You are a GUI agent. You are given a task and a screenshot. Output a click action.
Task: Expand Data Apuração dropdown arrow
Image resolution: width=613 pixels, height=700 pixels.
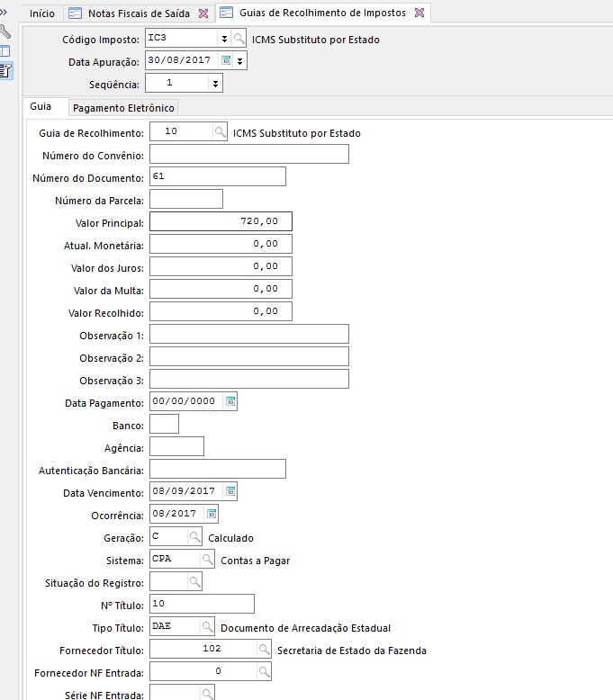(239, 60)
